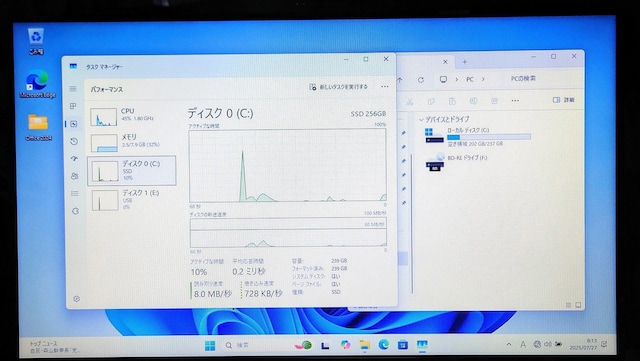This screenshot has width=640, height=361.
Task: Open the taskbar clock and date
Action: coord(583,344)
